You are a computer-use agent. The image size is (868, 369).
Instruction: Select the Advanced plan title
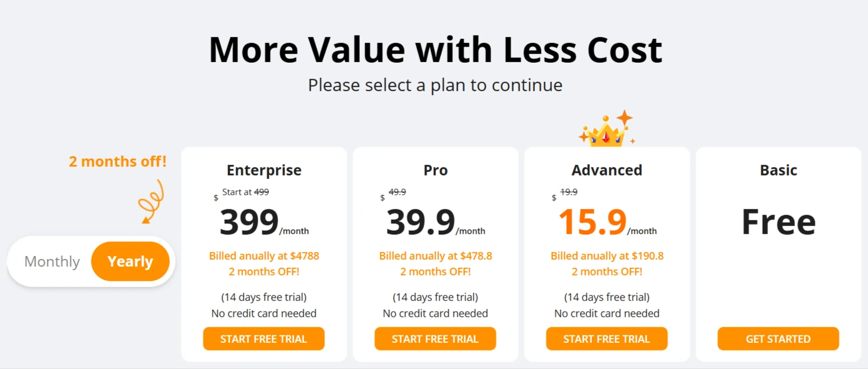click(606, 170)
